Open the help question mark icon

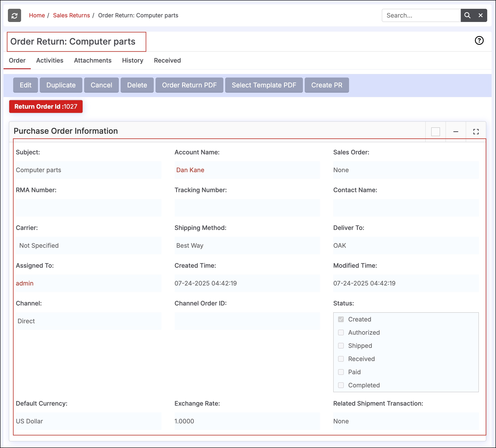(479, 41)
